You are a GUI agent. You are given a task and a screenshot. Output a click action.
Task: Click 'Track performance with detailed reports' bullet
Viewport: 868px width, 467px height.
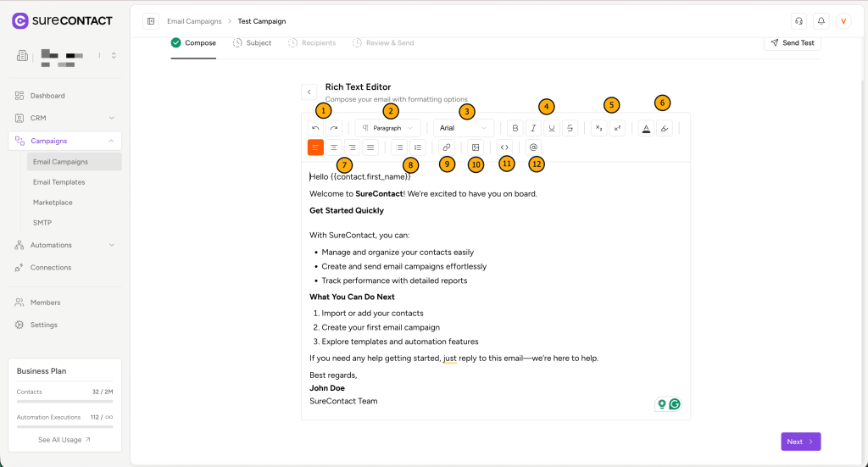[394, 281]
